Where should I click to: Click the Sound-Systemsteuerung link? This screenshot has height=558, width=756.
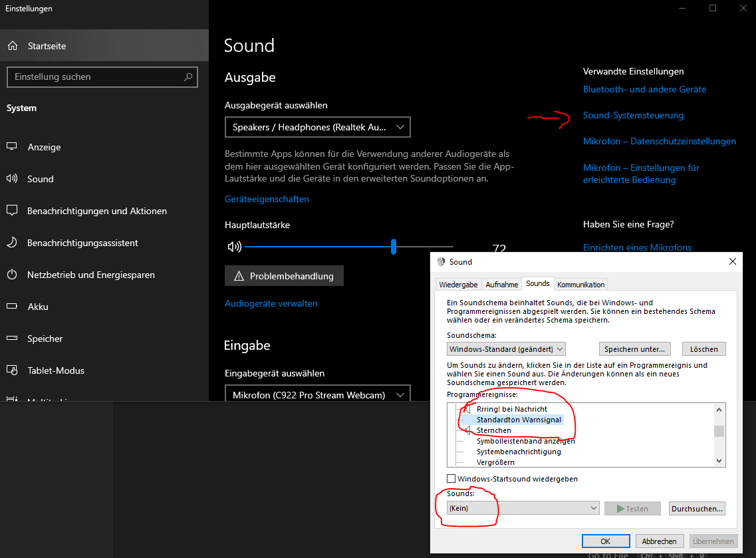(633, 115)
